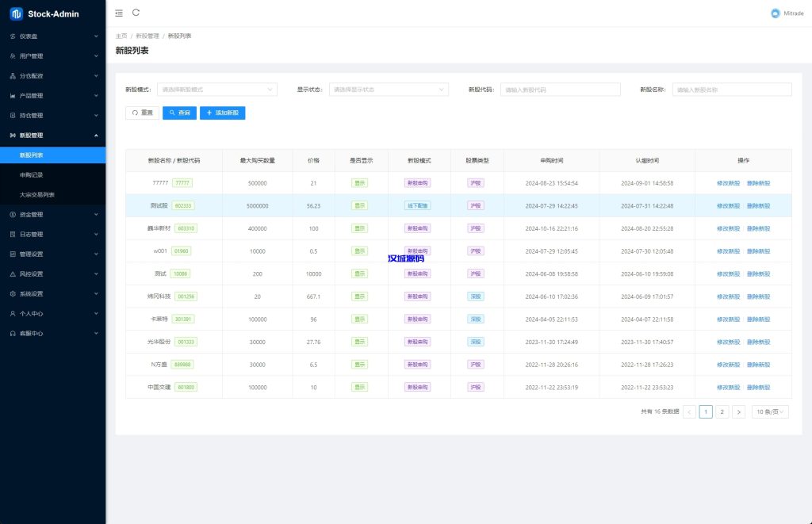Screen dimensions: 812x524
Task: Click the blue 添加新股 button
Action: click(x=223, y=113)
